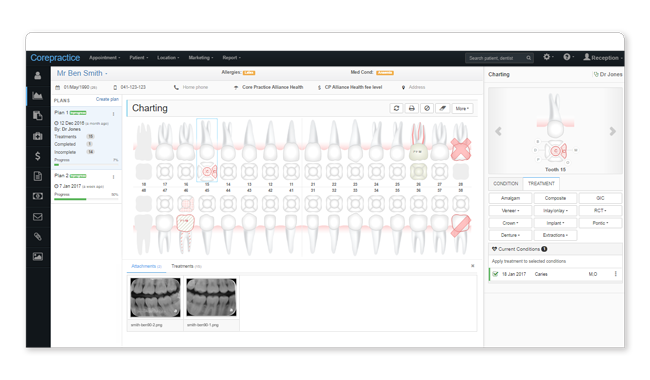
Task: Open Plan 1 three-dot options menu
Action: (x=114, y=114)
